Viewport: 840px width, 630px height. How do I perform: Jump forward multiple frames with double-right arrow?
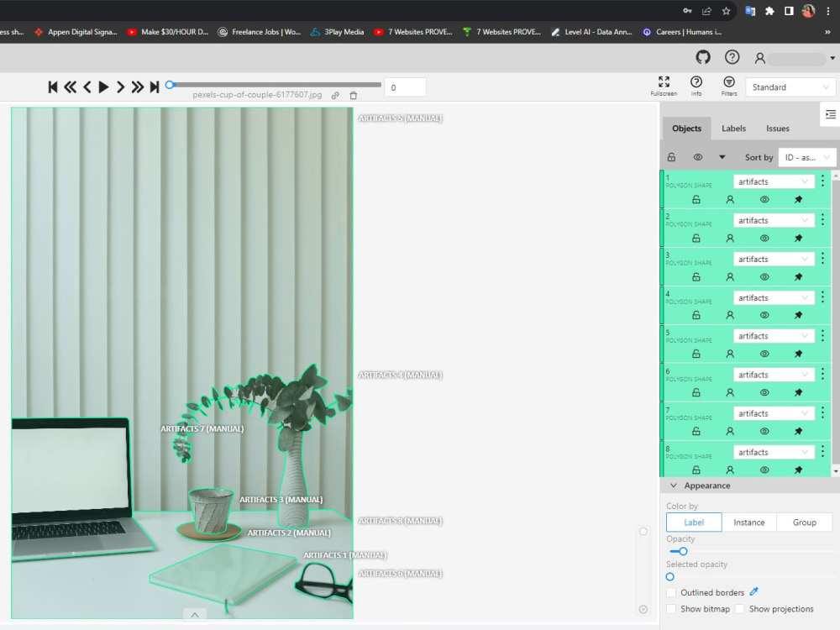tap(138, 87)
